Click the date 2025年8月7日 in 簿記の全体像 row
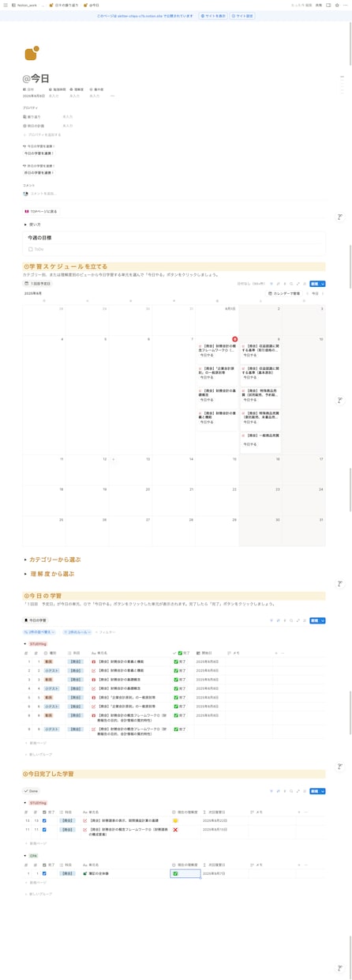352x980 pixels. (x=214, y=873)
